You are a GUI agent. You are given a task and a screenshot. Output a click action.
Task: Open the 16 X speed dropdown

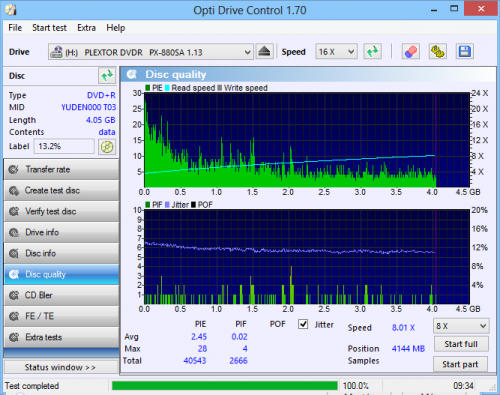[336, 52]
